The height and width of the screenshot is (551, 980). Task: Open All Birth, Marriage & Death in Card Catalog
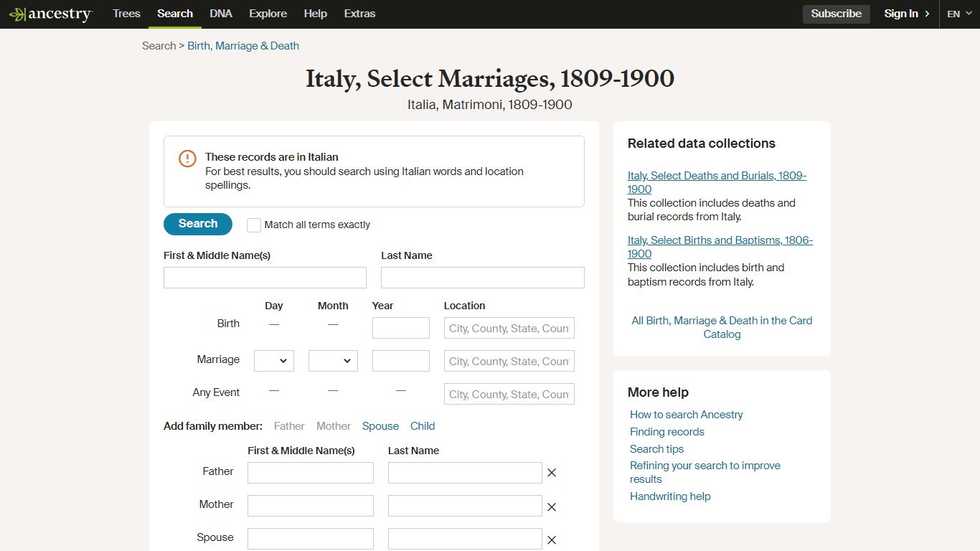click(x=722, y=327)
